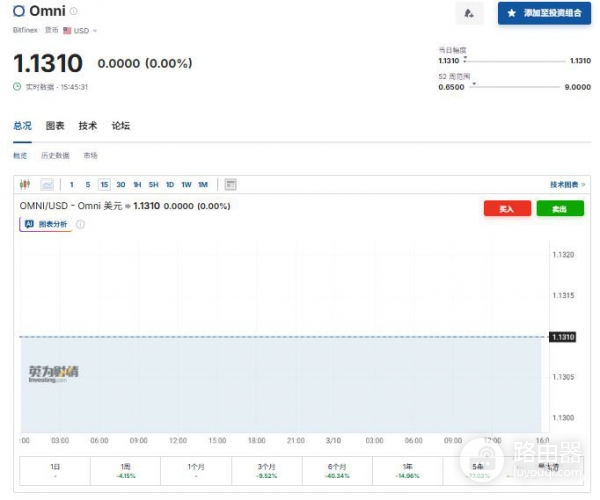Select the 3个月 performance period cell
Image resolution: width=600 pixels, height=500 pixels.
pos(266,470)
